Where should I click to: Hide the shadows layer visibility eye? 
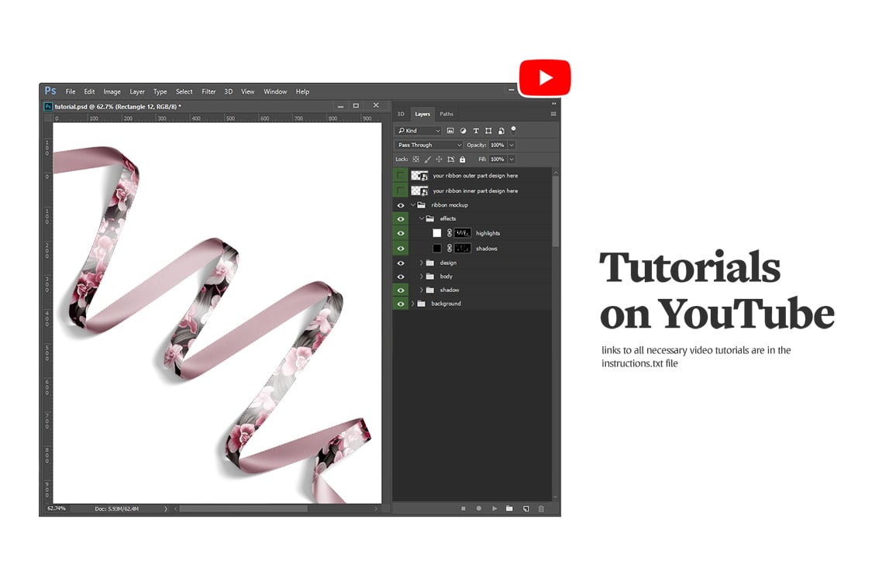(x=401, y=249)
